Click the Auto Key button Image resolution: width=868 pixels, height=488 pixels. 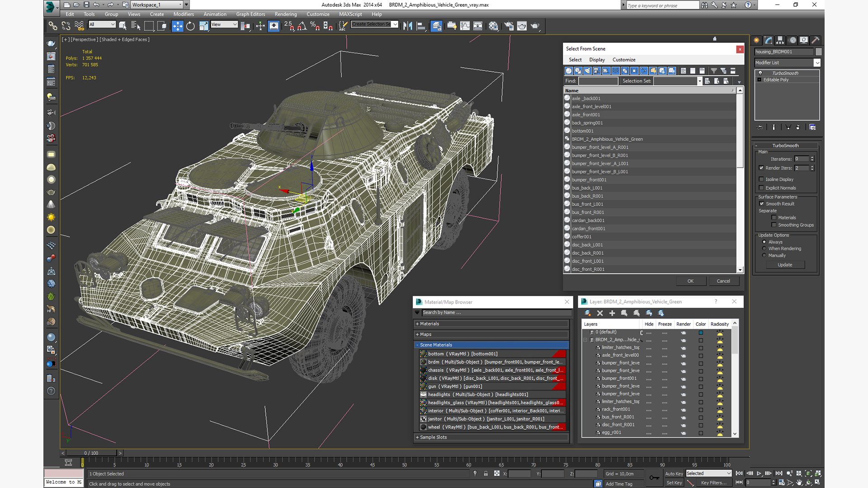pos(674,474)
